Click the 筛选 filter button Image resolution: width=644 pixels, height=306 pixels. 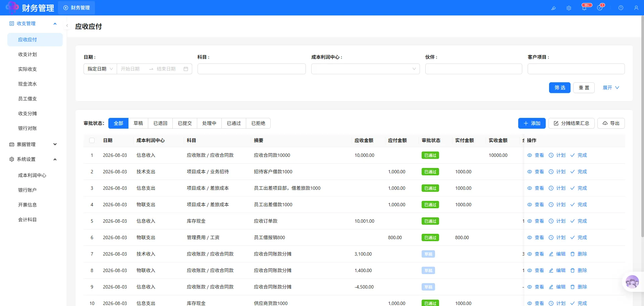pos(560,88)
